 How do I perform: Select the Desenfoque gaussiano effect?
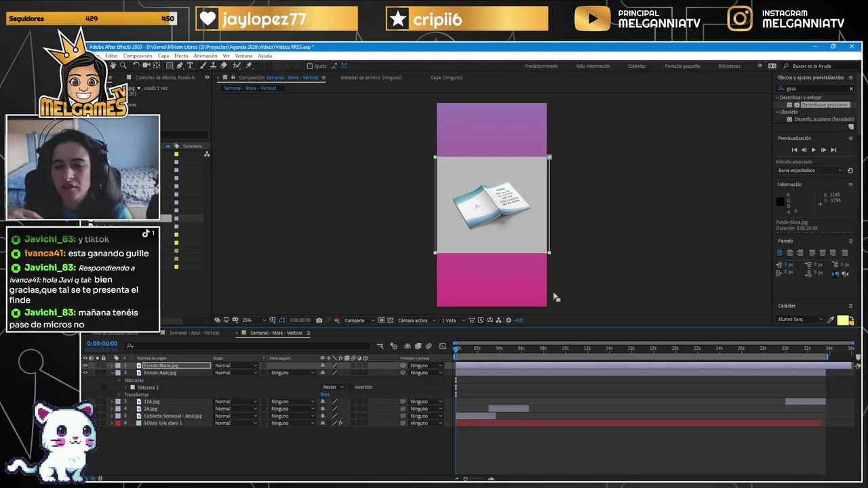(825, 104)
